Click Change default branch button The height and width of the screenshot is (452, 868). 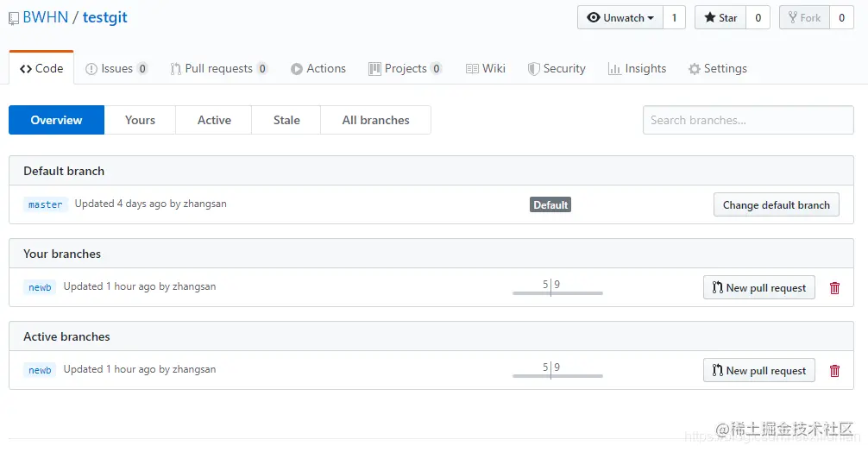776,204
